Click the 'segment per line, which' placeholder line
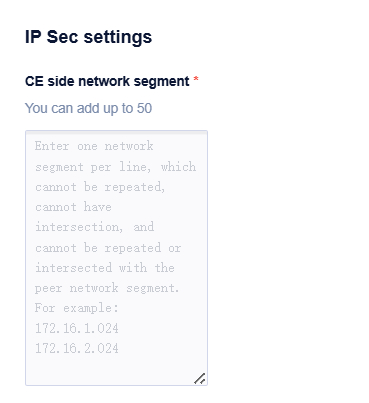The image size is (369, 403). coord(116,167)
